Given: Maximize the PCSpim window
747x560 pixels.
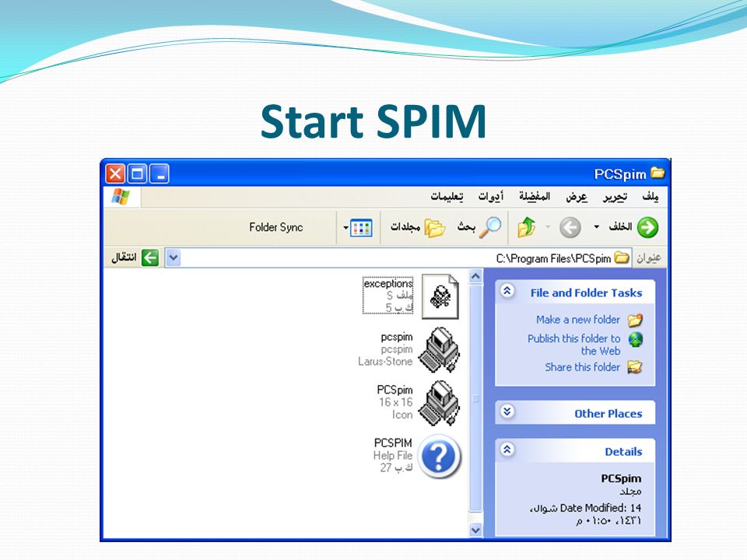Looking at the screenshot, I should click(137, 173).
